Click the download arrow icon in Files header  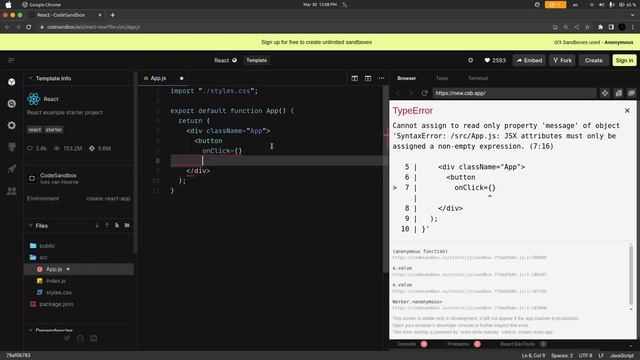pyautogui.click(x=97, y=225)
